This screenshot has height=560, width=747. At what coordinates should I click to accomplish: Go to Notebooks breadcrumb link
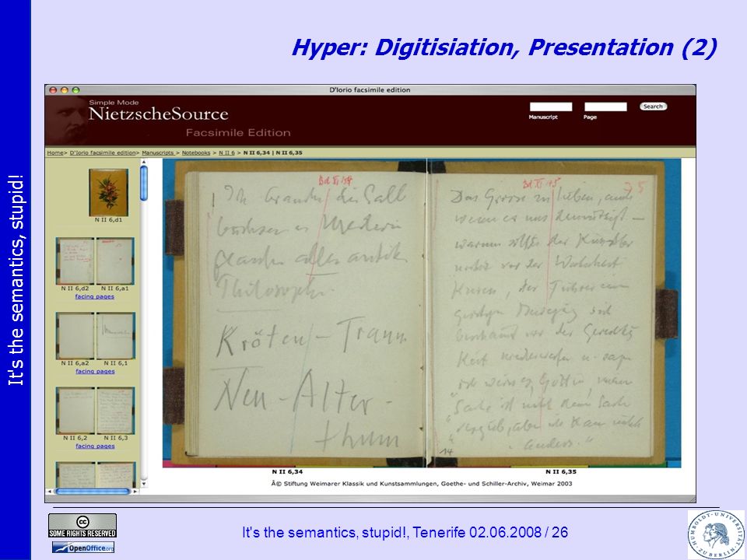coord(196,153)
